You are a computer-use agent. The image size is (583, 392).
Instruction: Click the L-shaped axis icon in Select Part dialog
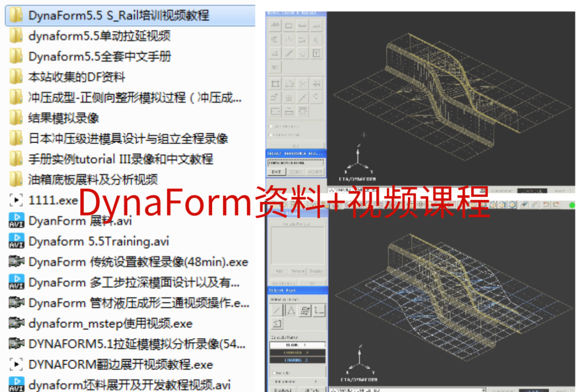[319, 310]
